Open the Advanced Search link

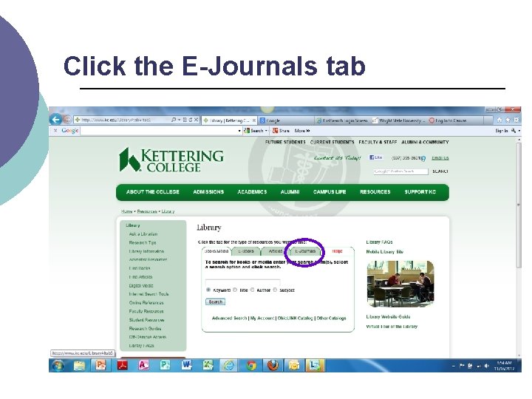[229, 318]
